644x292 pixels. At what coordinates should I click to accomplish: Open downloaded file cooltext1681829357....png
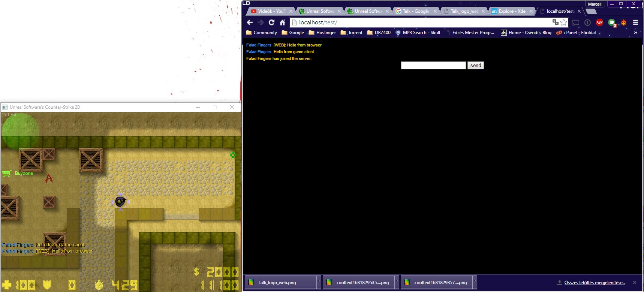pyautogui.click(x=436, y=283)
